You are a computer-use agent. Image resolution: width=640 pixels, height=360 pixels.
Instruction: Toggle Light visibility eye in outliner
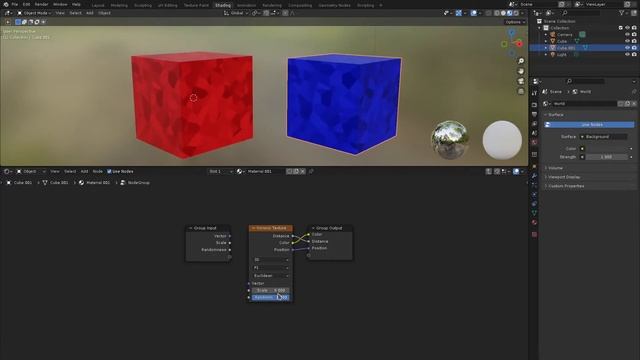[x=627, y=54]
